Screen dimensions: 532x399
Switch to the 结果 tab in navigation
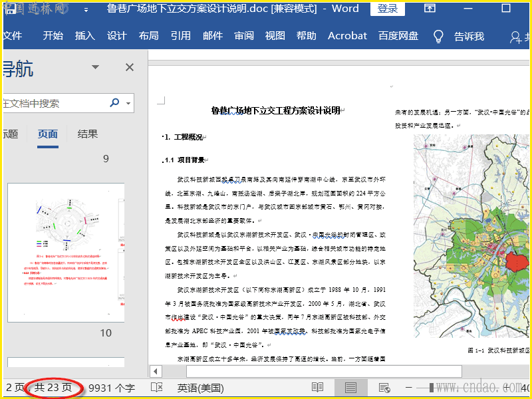(x=88, y=134)
